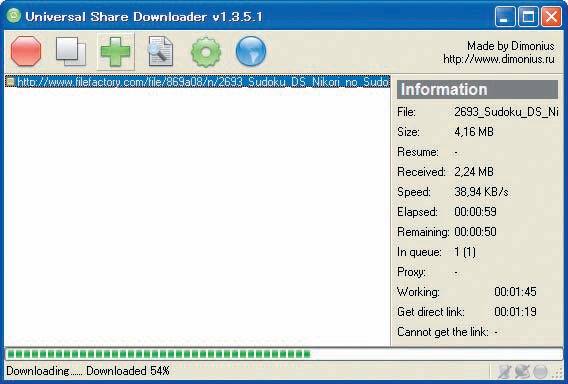This screenshot has width=568, height=384.
Task: Click the resize grip in the bottom corner
Action: (558, 373)
